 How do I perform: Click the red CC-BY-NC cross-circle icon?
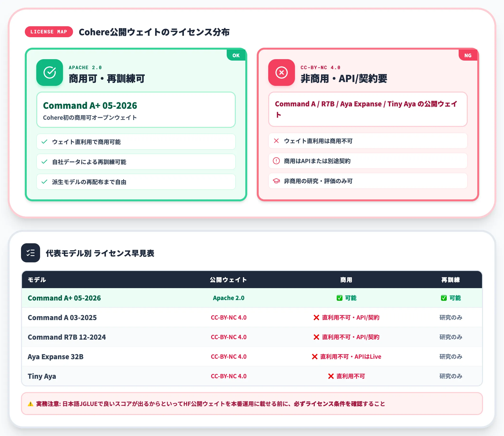tap(281, 73)
